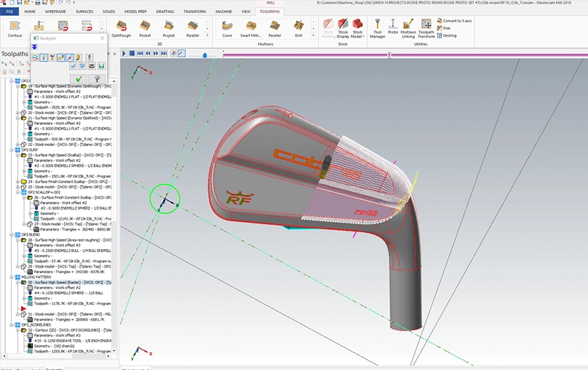Choose the Project 3D toolpath

[x=168, y=29]
